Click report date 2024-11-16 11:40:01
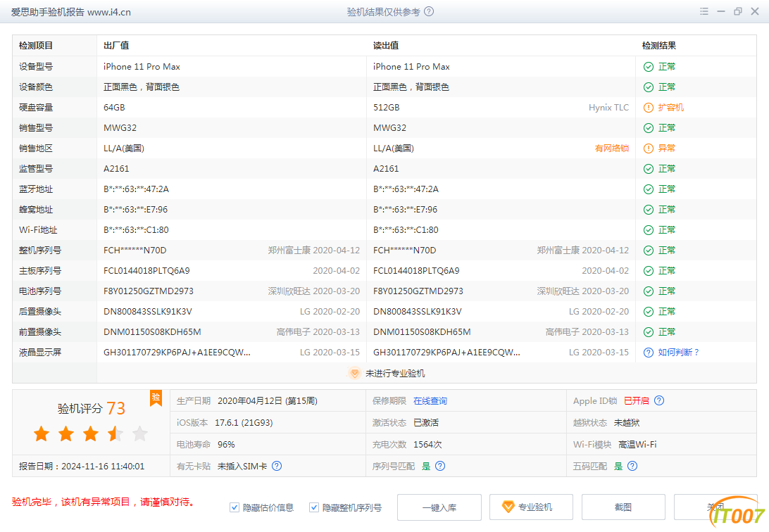Image resolution: width=769 pixels, height=532 pixels. (x=103, y=467)
